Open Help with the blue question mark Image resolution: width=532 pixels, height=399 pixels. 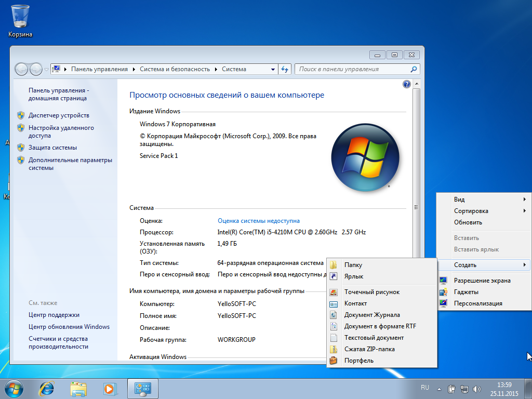[x=406, y=84]
